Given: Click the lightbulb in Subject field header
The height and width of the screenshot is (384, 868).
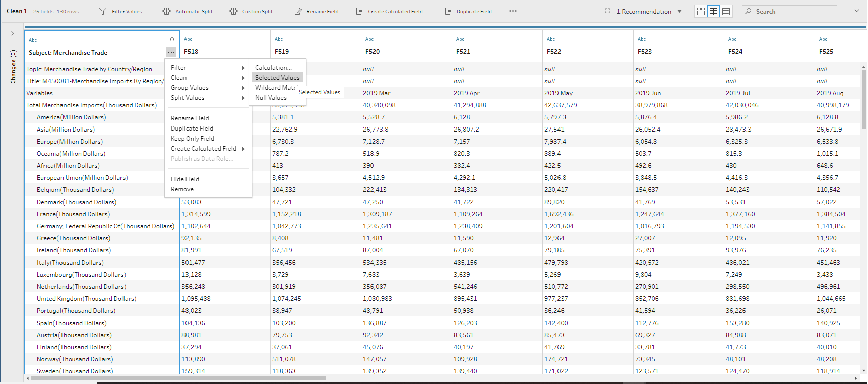Looking at the screenshot, I should click(x=172, y=40).
